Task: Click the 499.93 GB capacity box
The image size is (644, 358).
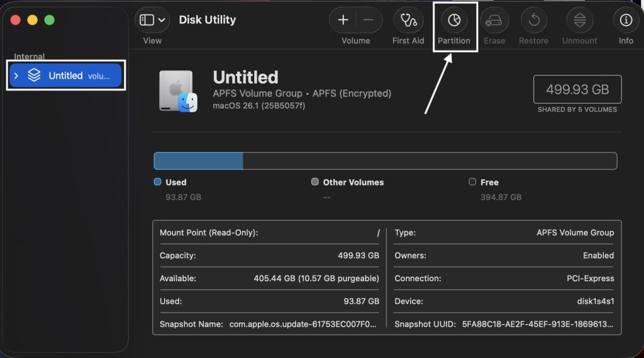Action: [x=577, y=89]
